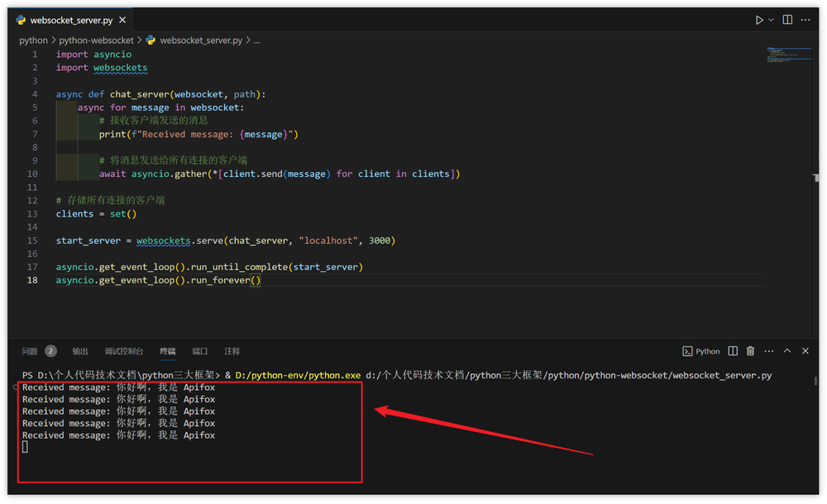Open the run options dropdown arrow

pos(772,20)
